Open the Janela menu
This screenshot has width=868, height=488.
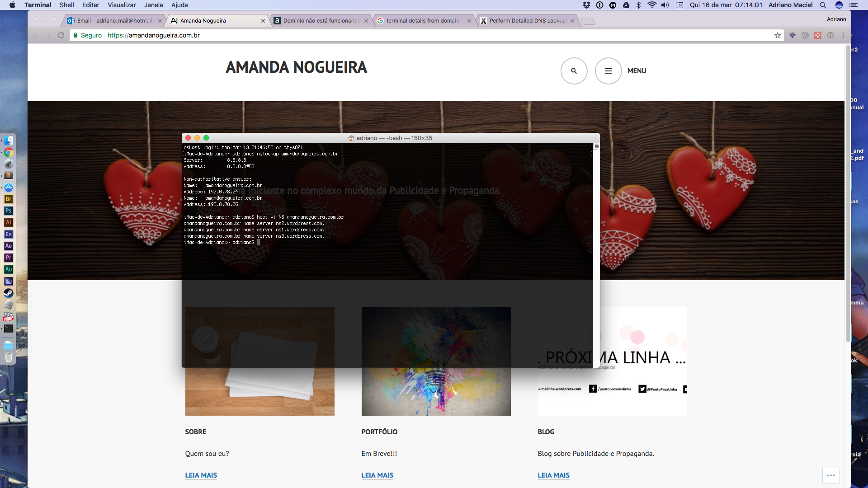(x=154, y=5)
